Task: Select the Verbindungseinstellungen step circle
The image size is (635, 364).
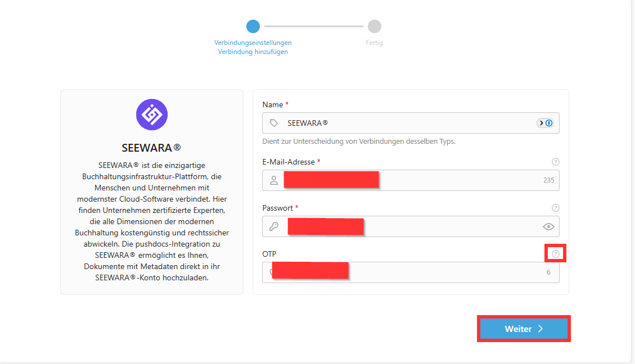Action: (253, 26)
